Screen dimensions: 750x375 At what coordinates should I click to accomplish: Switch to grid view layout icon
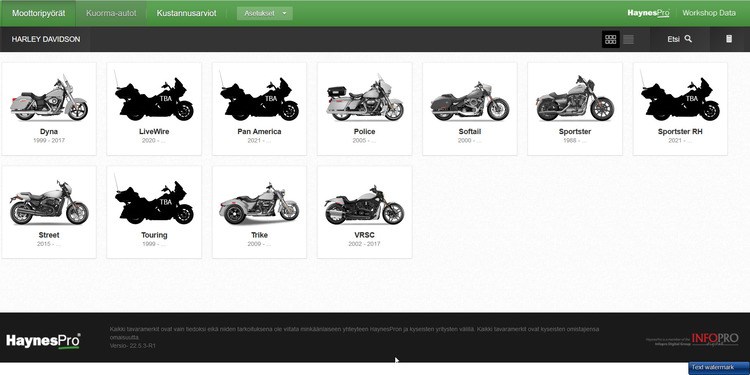(x=610, y=39)
